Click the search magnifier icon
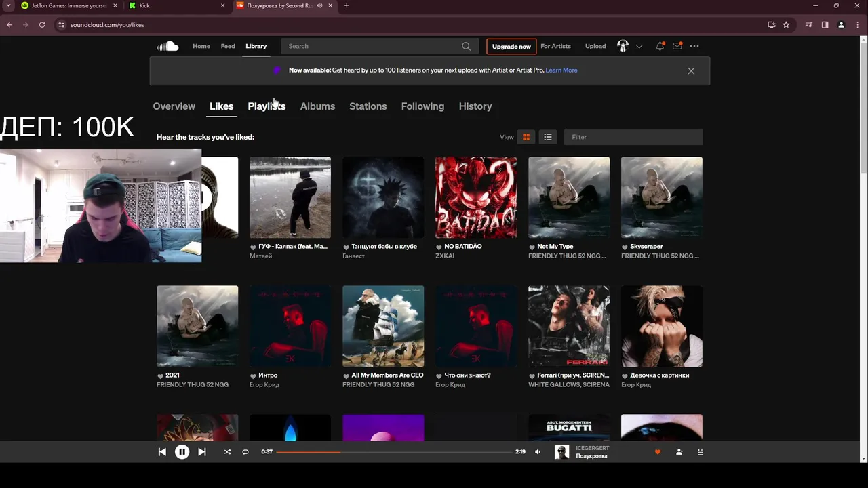 466,46
